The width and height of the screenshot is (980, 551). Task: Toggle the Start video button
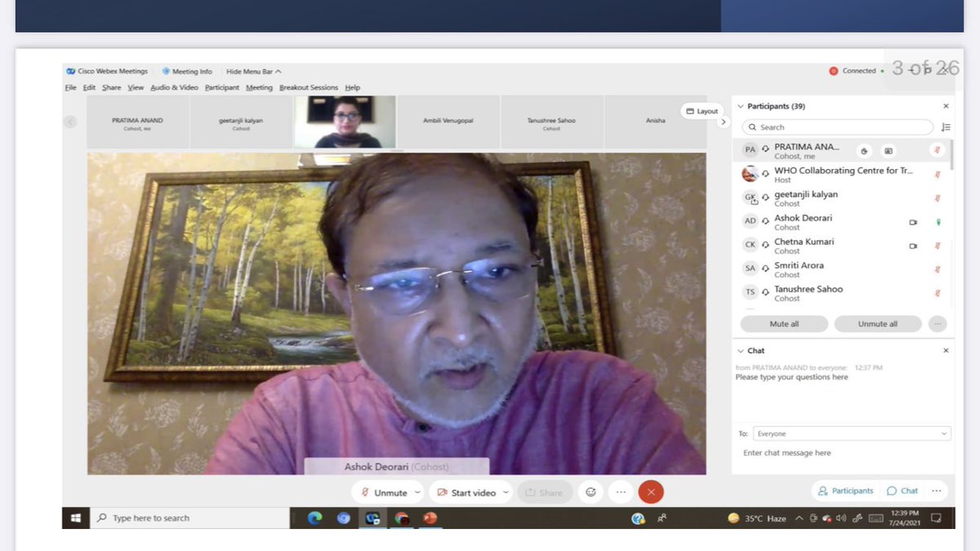point(466,492)
